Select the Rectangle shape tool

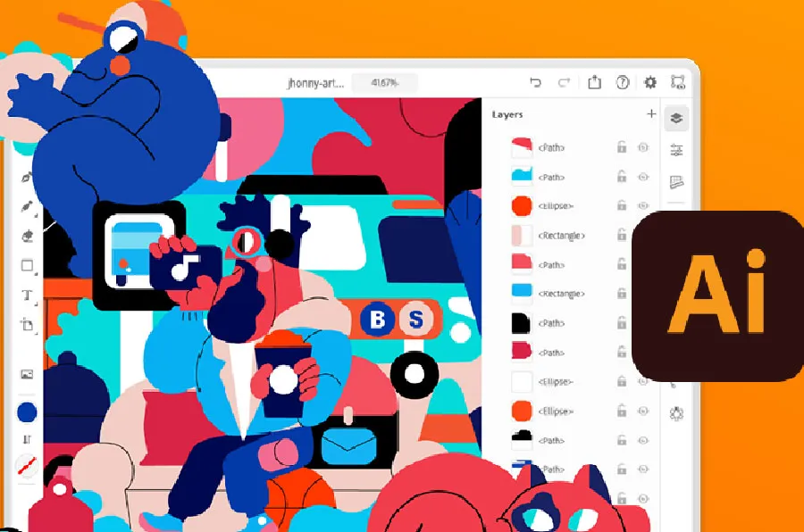click(x=27, y=265)
